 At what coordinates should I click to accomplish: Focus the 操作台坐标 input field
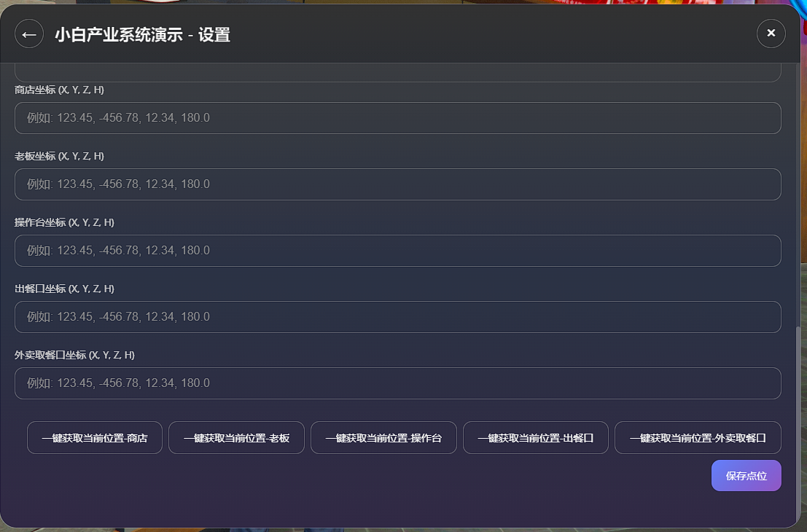click(398, 251)
